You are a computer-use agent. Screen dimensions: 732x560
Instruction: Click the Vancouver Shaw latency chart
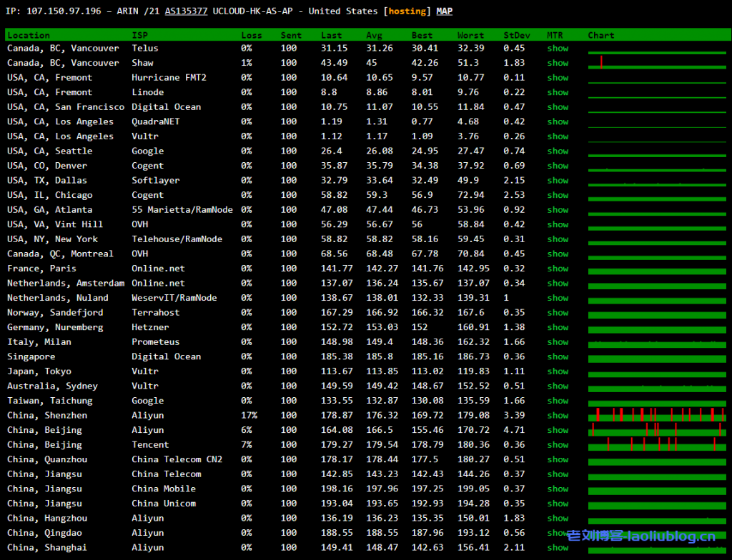coord(656,63)
